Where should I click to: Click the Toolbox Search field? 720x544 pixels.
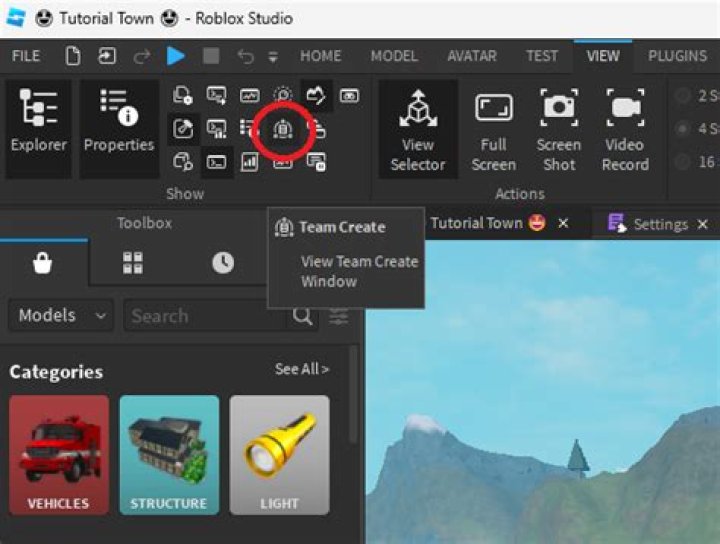[x=207, y=316]
